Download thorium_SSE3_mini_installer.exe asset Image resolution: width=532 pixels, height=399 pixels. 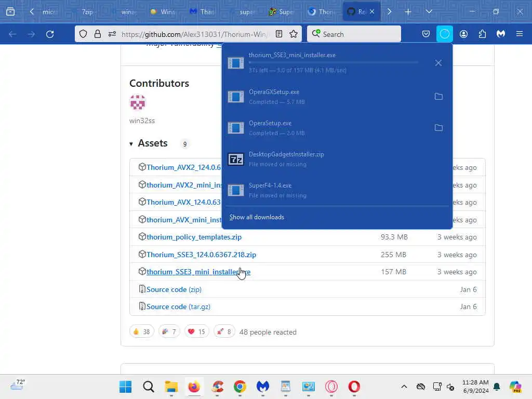pyautogui.click(x=198, y=272)
